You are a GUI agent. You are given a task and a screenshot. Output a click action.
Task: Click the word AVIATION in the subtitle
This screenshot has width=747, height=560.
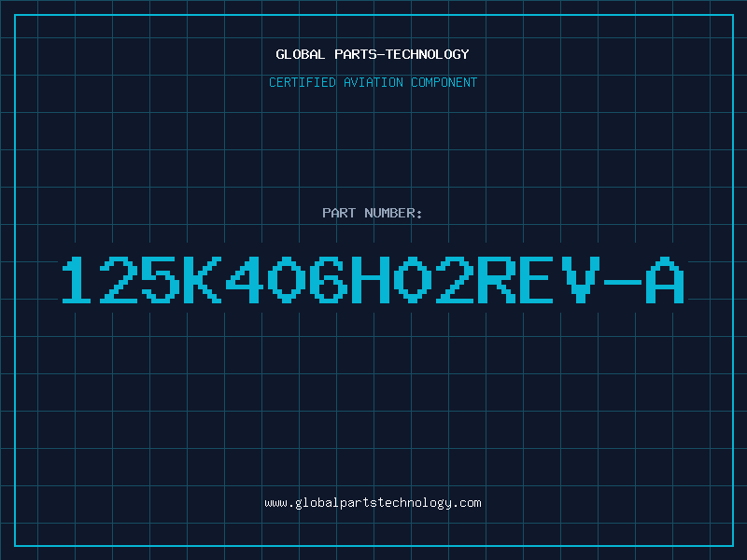(x=373, y=82)
